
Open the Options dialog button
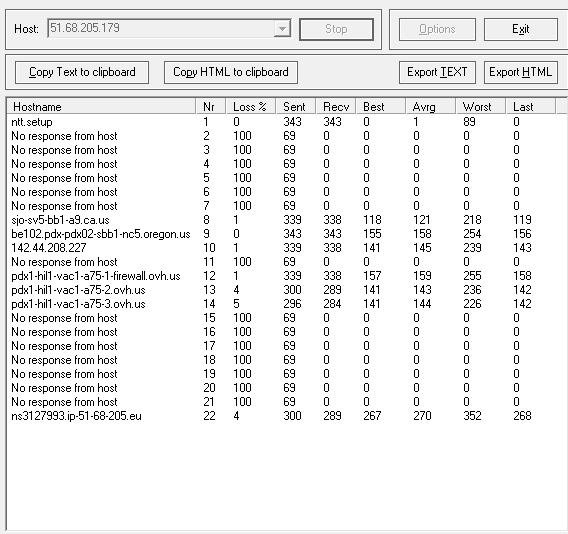tap(437, 29)
